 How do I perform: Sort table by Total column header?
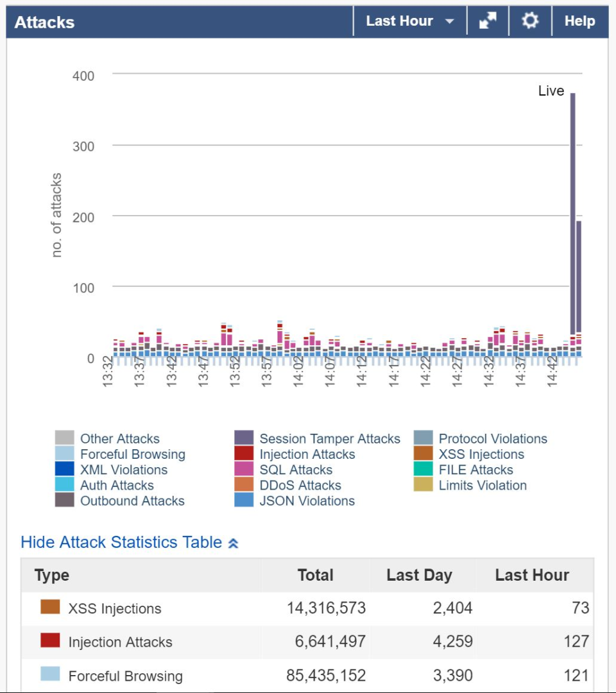click(x=315, y=575)
